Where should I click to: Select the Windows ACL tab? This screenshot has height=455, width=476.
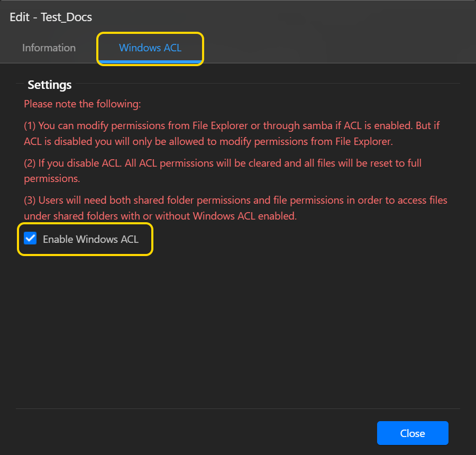pos(150,48)
